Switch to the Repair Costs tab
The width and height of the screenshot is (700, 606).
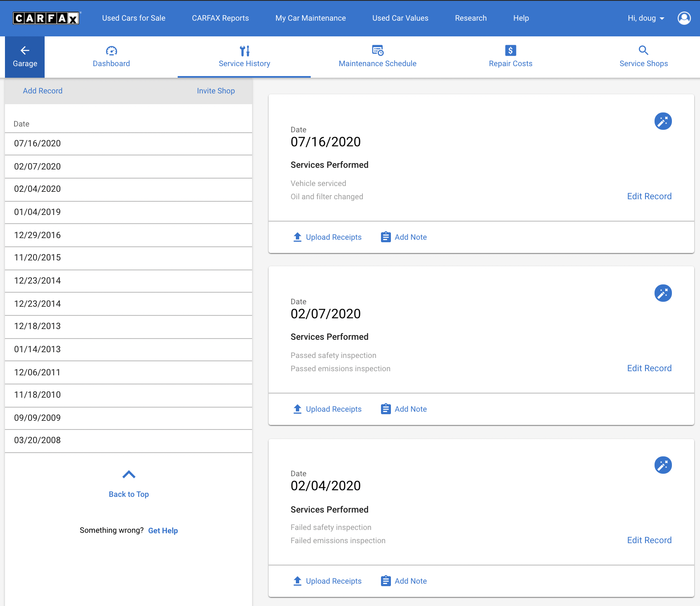tap(510, 57)
